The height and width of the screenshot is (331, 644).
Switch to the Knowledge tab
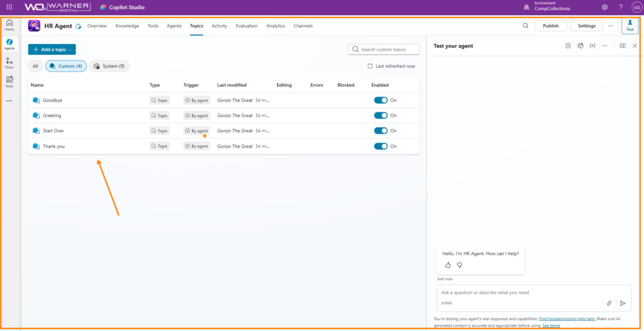(127, 26)
